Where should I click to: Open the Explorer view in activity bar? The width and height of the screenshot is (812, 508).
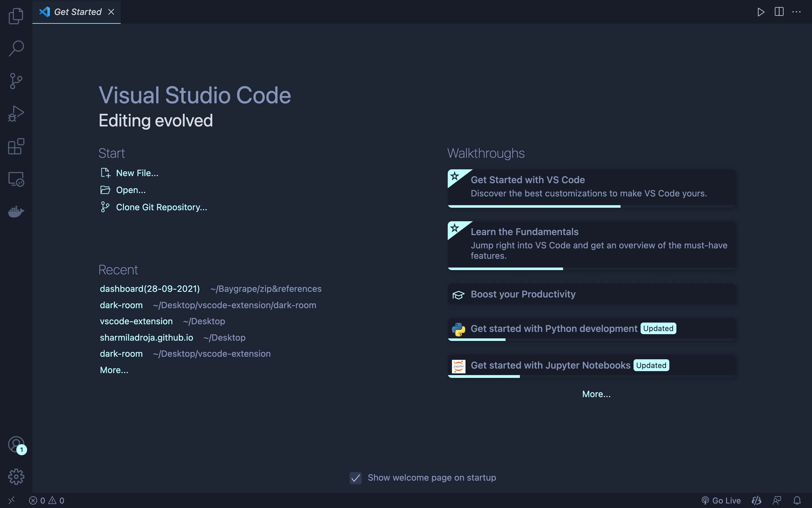16,16
